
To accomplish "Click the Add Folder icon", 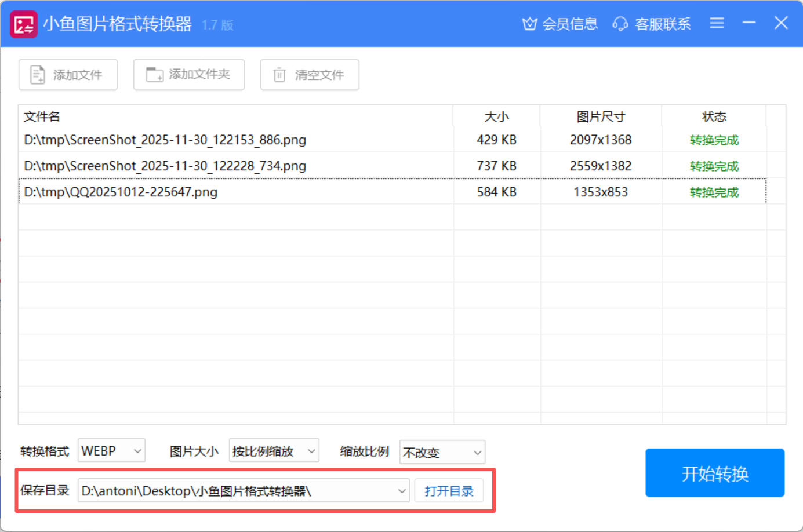I will (x=154, y=75).
